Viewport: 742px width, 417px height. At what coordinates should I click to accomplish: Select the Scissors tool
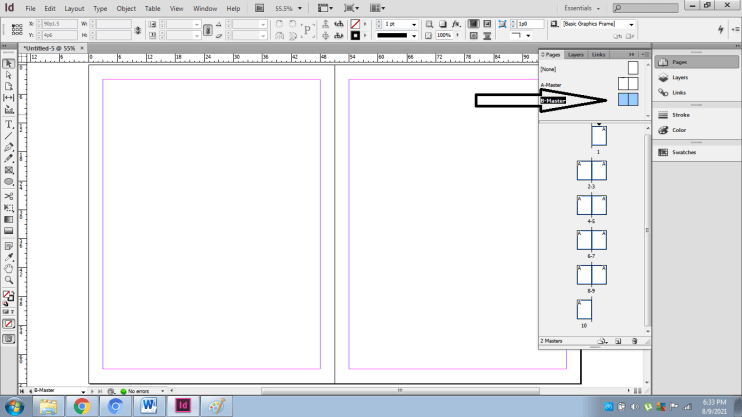[x=9, y=196]
